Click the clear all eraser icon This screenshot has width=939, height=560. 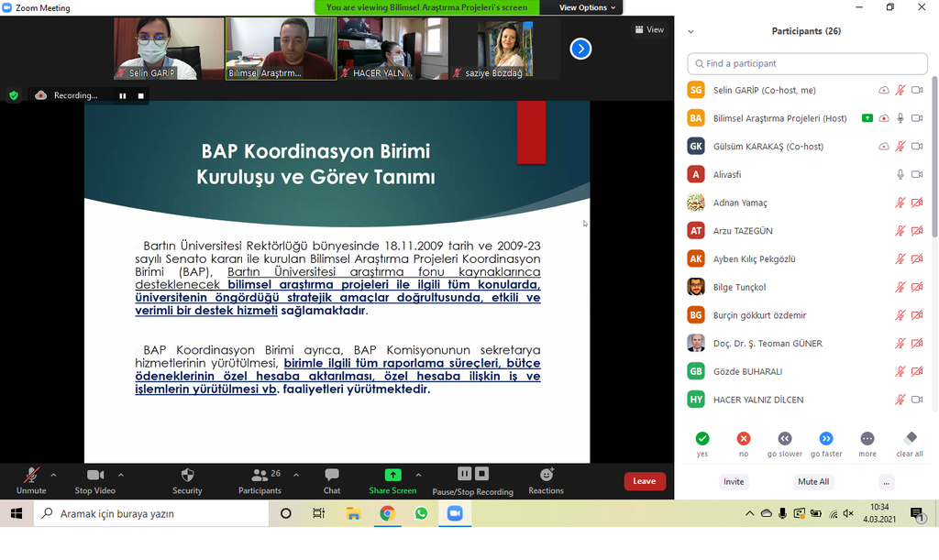click(910, 439)
